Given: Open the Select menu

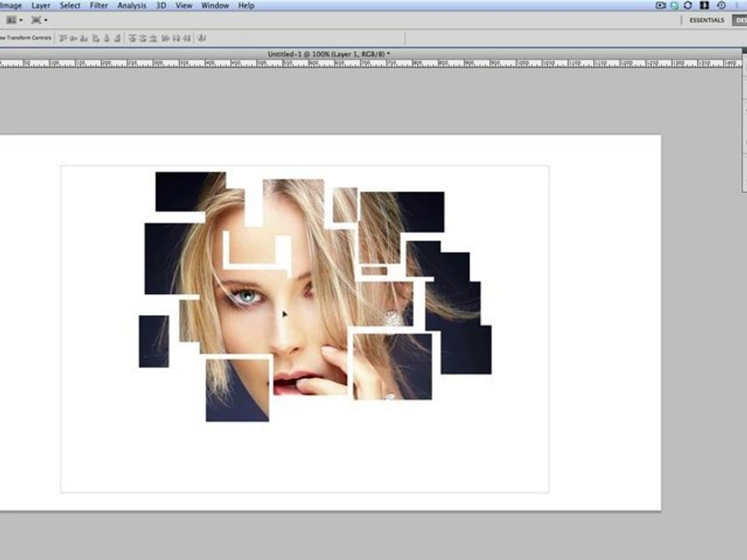Looking at the screenshot, I should click(x=70, y=5).
